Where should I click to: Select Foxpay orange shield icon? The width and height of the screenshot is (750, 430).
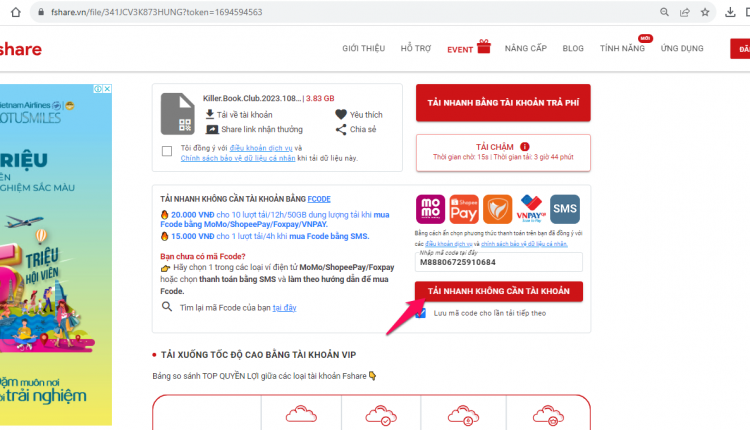tap(497, 209)
